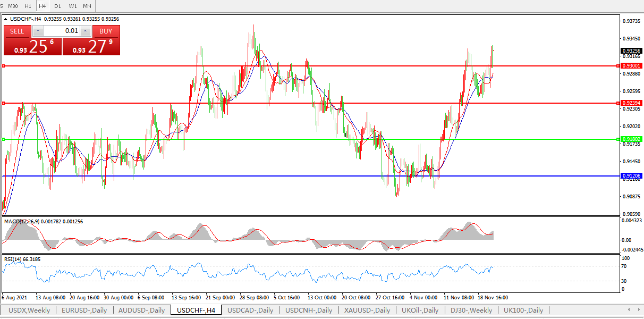This screenshot has width=644, height=319.
Task: Select the 0.92394 red line left handle
Action: [3, 103]
